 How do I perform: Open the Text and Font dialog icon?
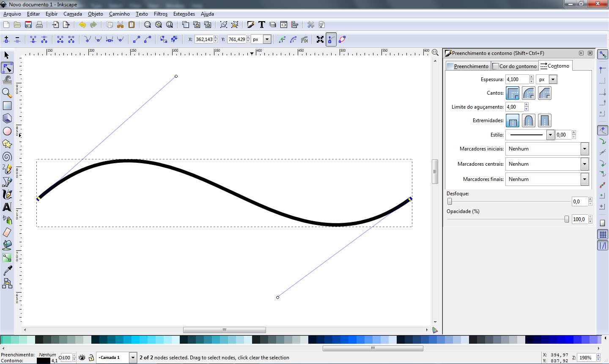pos(262,25)
